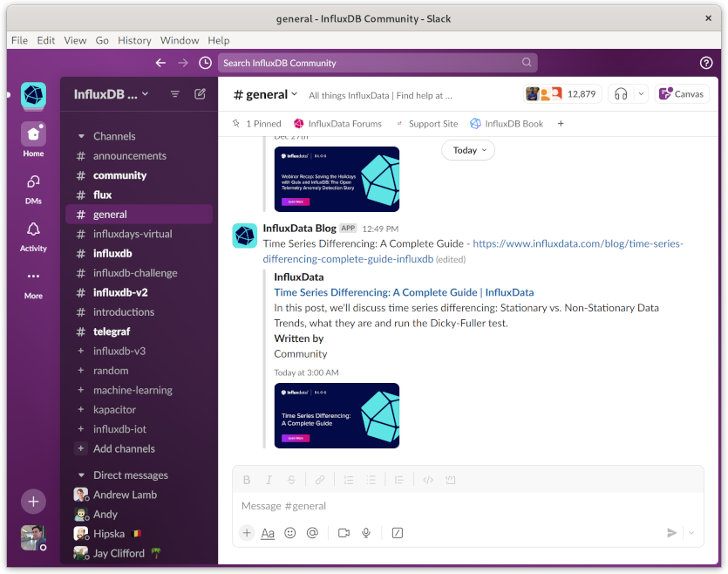728x574 pixels.
Task: Toggle italic formatting in the composer
Action: click(269, 479)
